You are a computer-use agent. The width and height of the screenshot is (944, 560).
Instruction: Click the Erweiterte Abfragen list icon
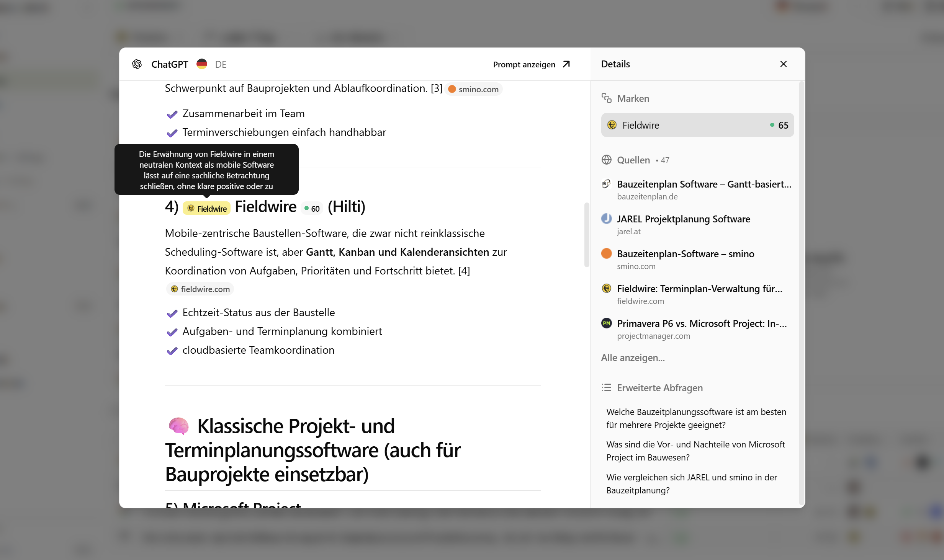coord(607,387)
